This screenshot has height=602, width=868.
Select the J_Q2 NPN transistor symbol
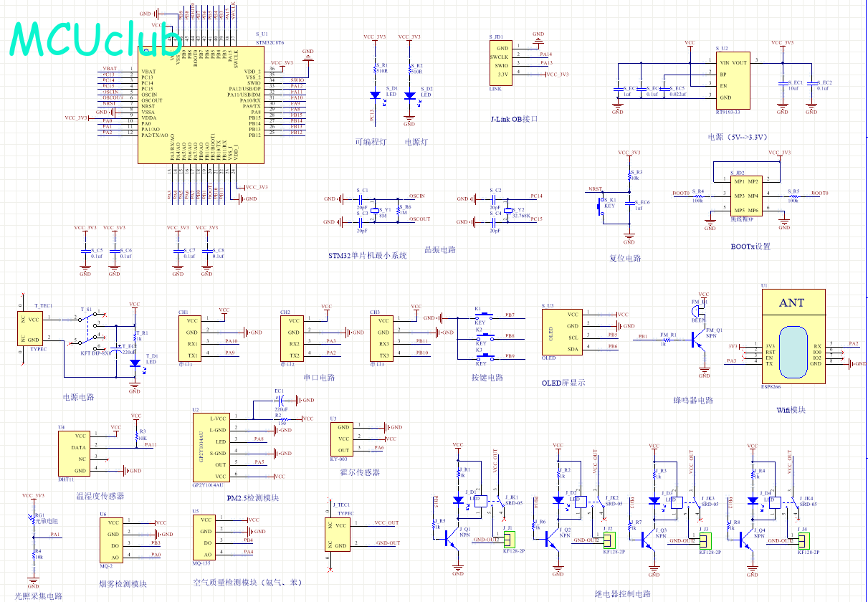pos(551,538)
